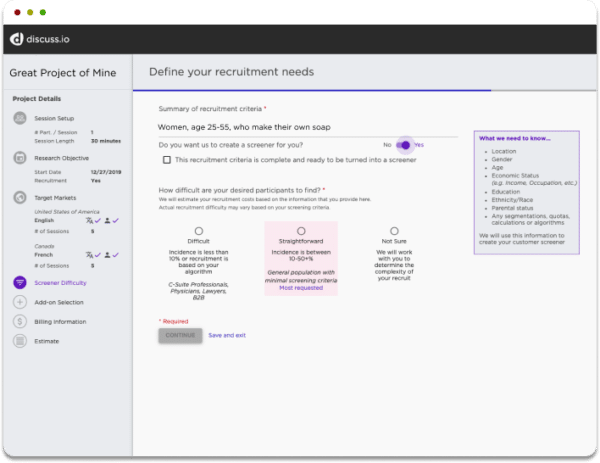
Task: Open the Billing Information dollar icon
Action: [20, 321]
